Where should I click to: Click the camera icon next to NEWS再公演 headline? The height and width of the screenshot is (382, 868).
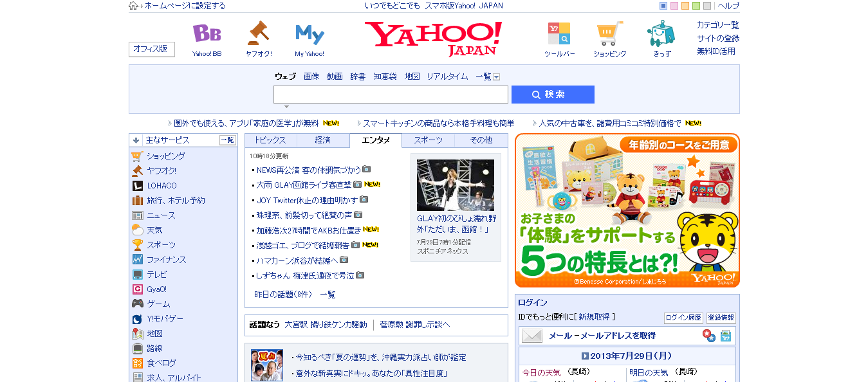pos(367,170)
